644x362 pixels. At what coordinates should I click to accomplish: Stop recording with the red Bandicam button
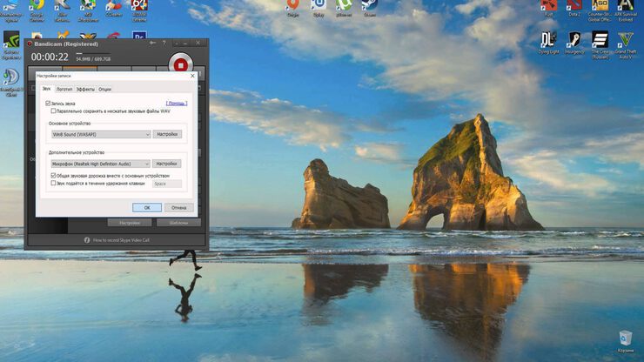[x=180, y=64]
